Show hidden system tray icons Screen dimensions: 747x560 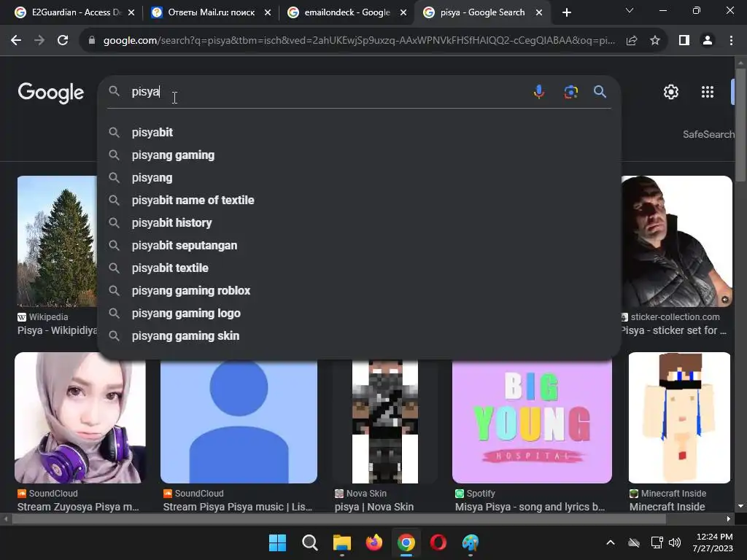click(x=611, y=542)
